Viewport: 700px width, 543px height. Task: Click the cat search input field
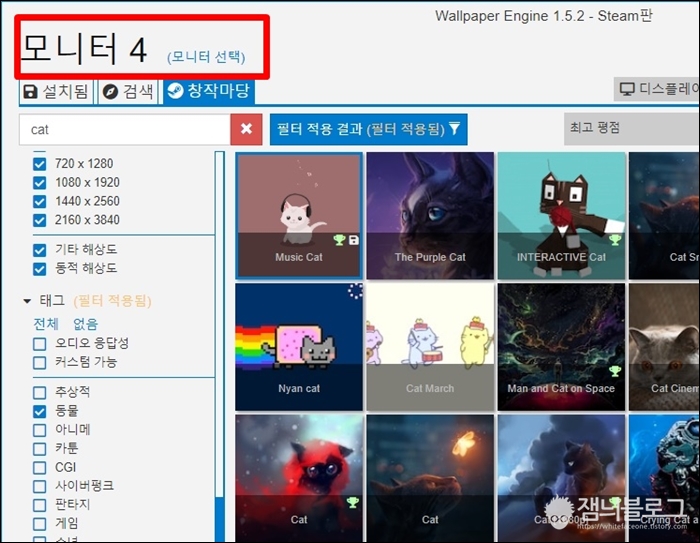(125, 129)
